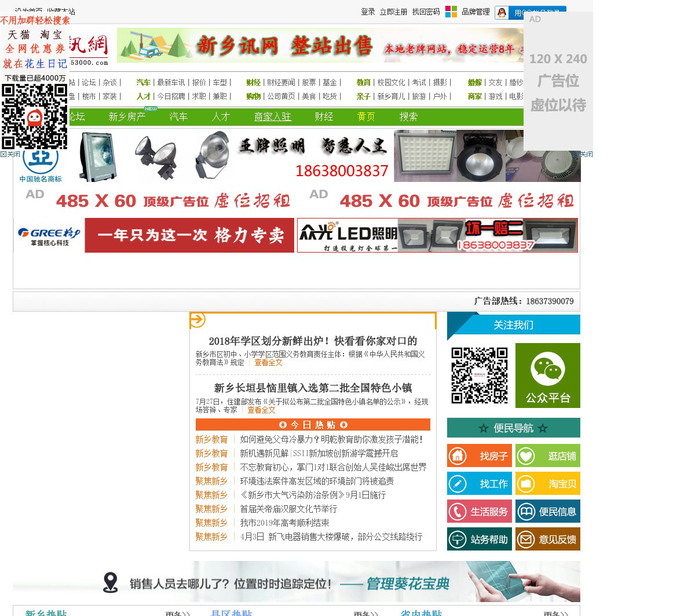Click the 便民导航 green header
This screenshot has height=616, width=695.
pyautogui.click(x=513, y=428)
